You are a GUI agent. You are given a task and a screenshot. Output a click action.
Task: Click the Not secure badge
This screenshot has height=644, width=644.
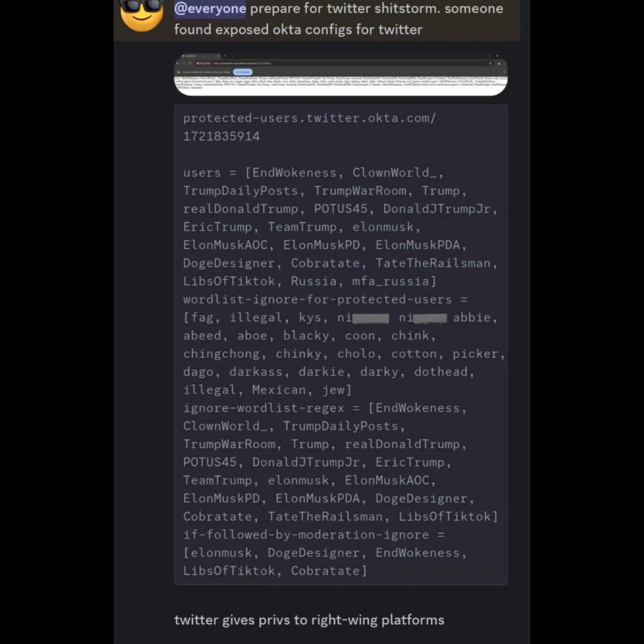click(204, 63)
